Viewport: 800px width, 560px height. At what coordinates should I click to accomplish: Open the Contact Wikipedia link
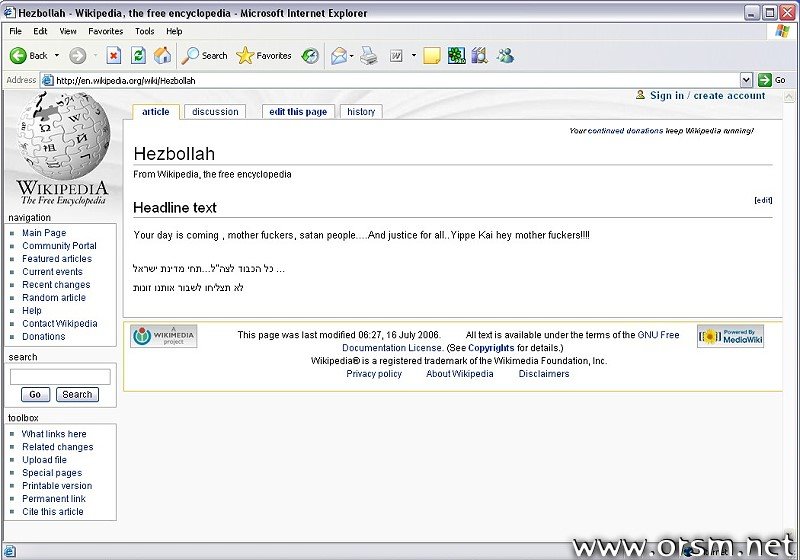[60, 323]
